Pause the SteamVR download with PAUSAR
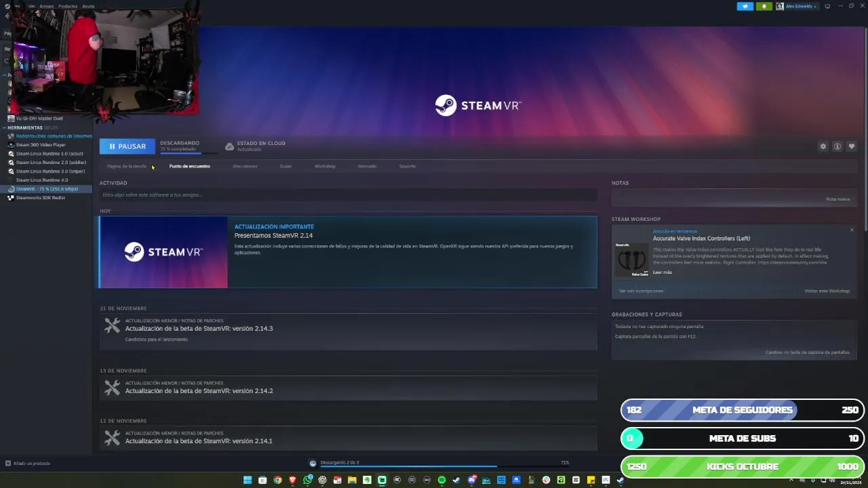The height and width of the screenshot is (488, 868). click(x=127, y=146)
